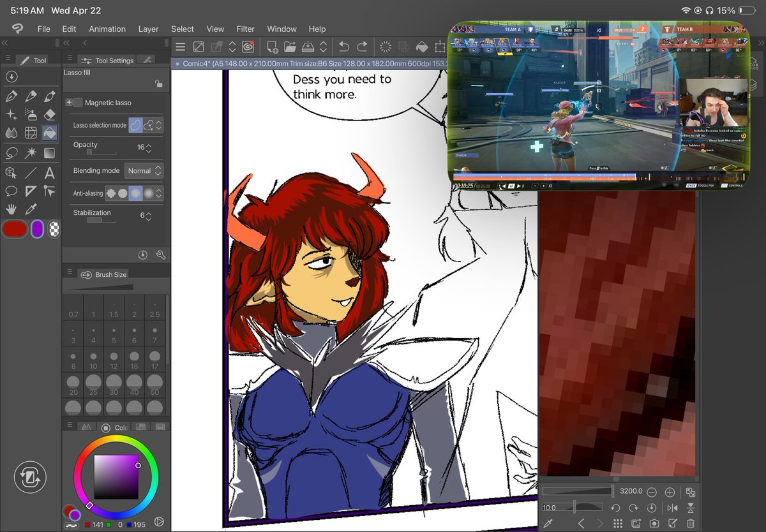
Task: Choose strong anti-aliasing option
Action: [149, 193]
